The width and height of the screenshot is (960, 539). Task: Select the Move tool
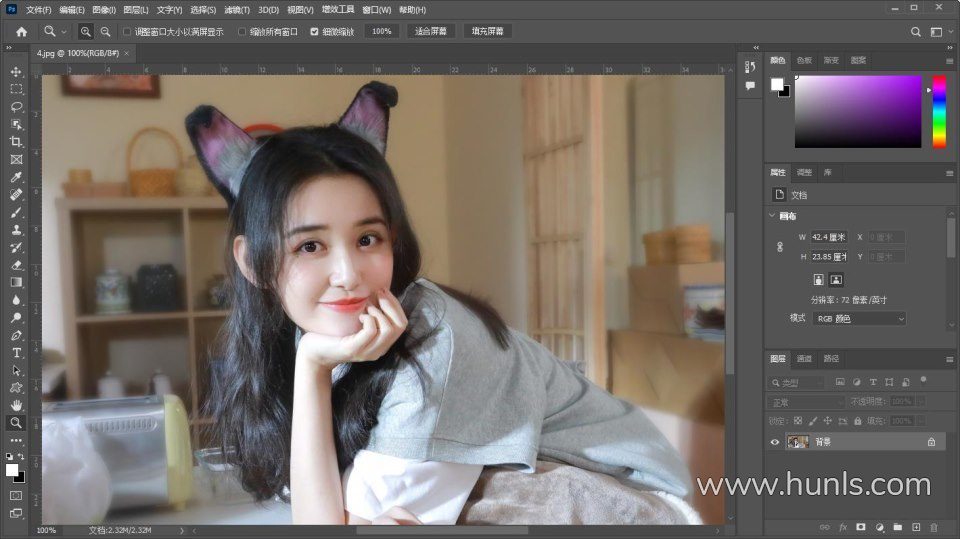(17, 72)
